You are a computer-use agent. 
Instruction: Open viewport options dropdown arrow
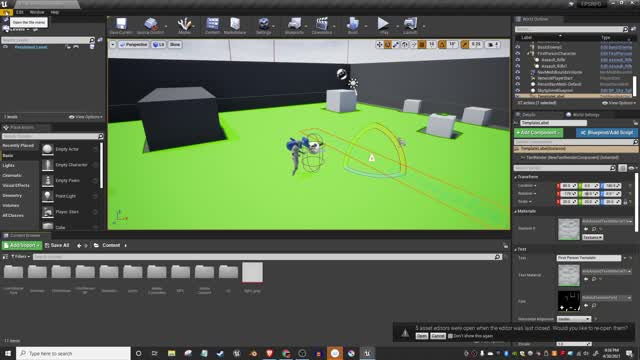point(113,44)
